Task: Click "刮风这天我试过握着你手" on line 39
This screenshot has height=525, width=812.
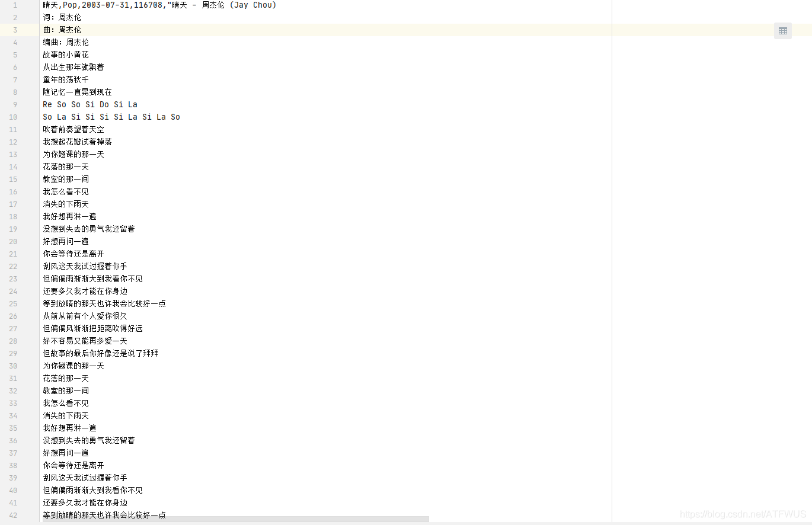Action: 85,478
